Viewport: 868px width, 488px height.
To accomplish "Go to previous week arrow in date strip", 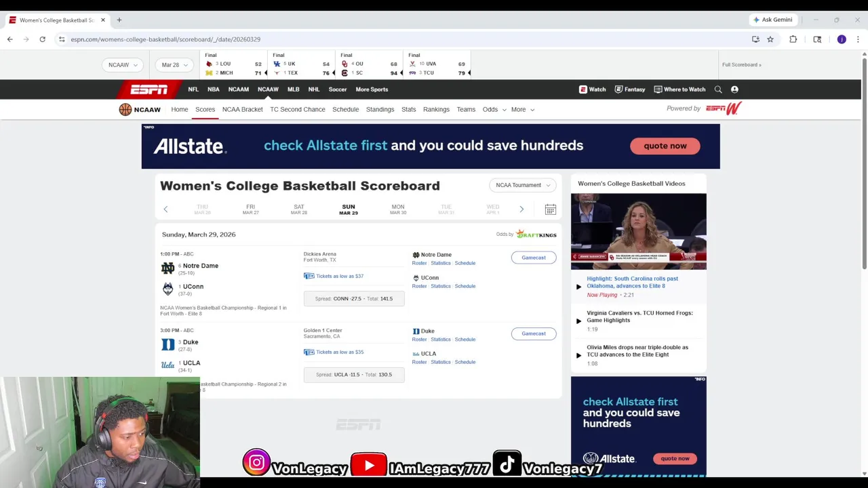I will coord(165,209).
